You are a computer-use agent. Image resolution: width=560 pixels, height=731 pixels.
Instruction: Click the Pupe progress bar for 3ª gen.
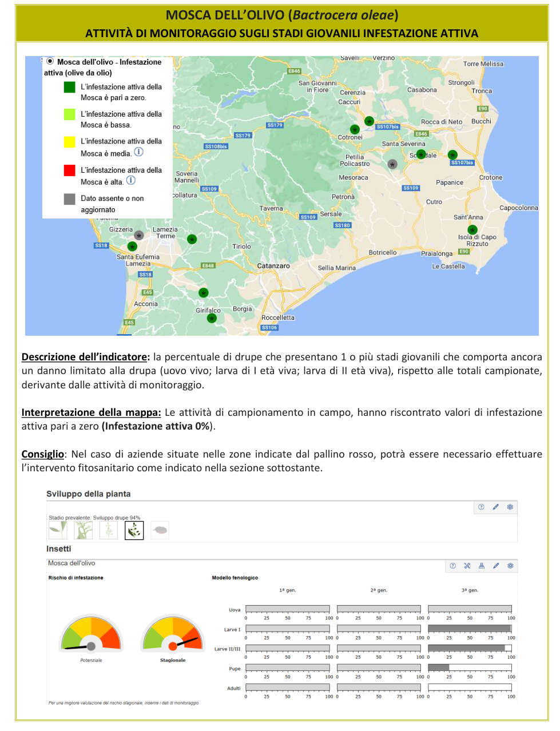point(470,668)
